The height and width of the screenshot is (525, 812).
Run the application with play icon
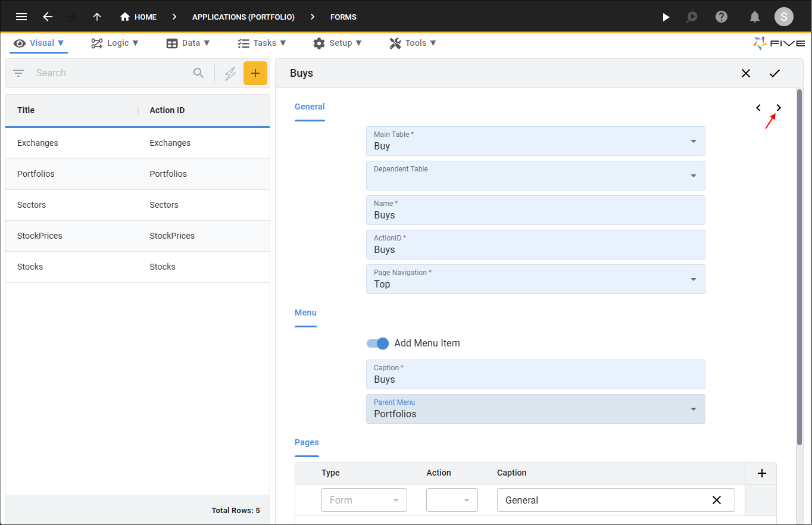click(x=666, y=17)
